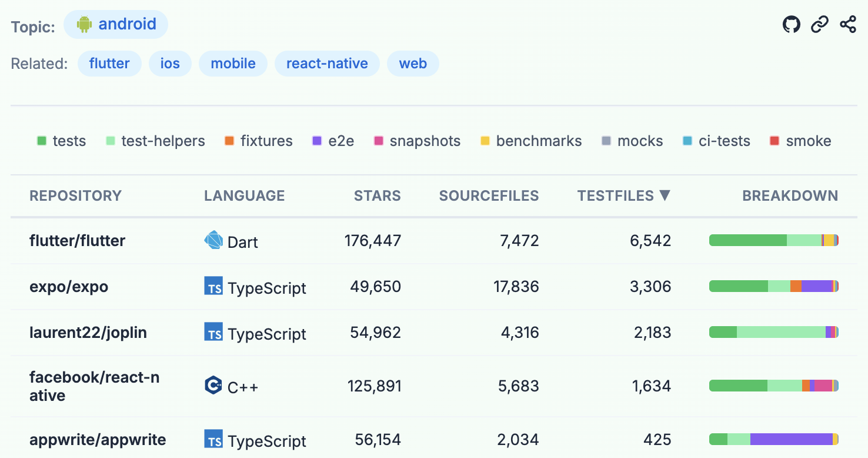Open appwrite/appwrite repository

point(98,440)
